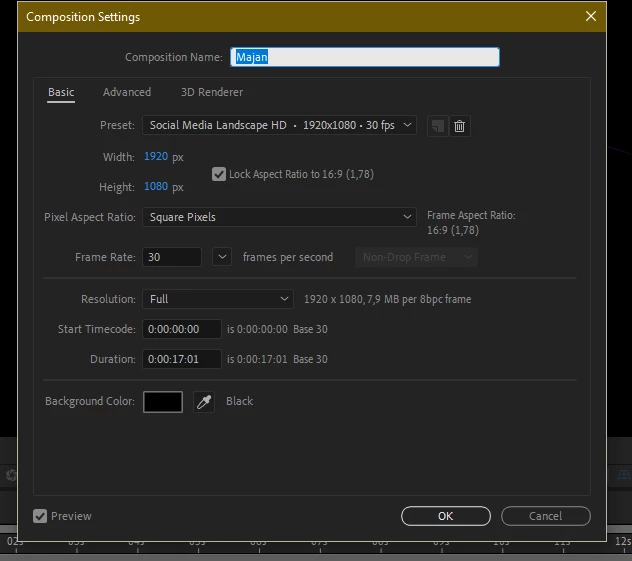632x561 pixels.
Task: Click the "is 0:00:17:01 Base 30" duration text
Action: coord(277,359)
